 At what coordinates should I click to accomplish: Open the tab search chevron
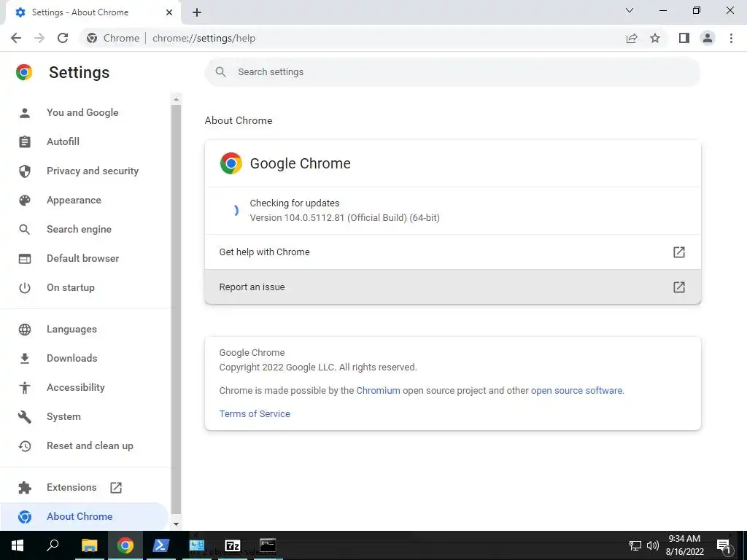click(x=630, y=10)
